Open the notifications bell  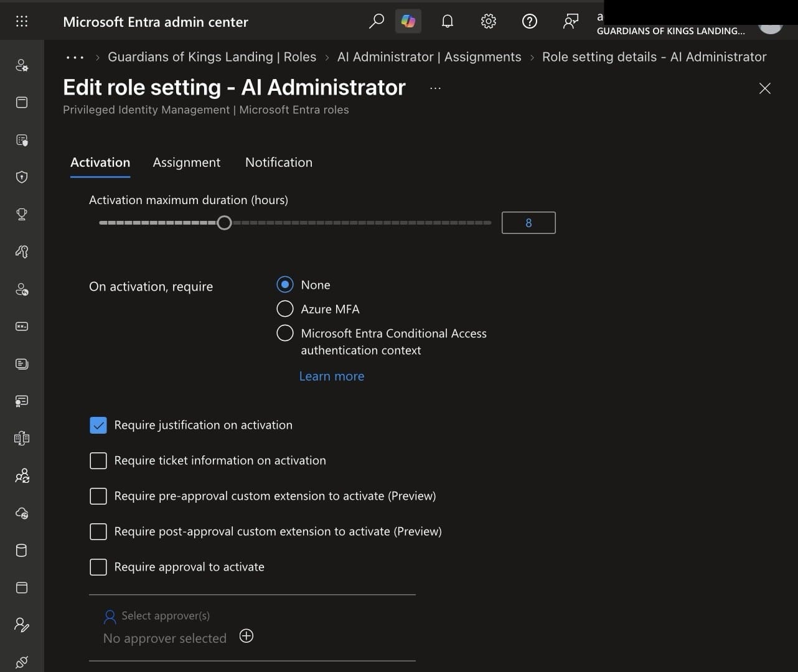coord(447,22)
